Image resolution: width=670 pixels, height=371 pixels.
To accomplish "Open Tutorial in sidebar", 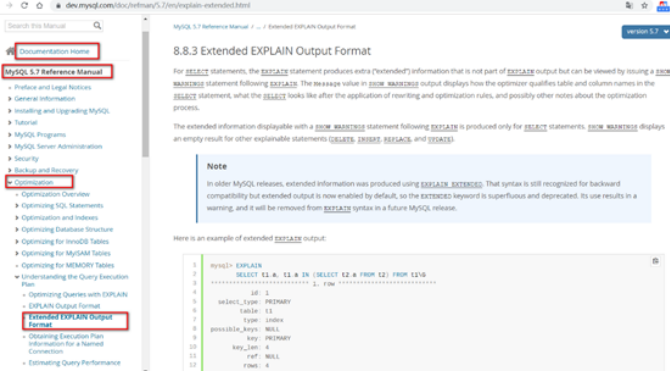I will pos(26,123).
